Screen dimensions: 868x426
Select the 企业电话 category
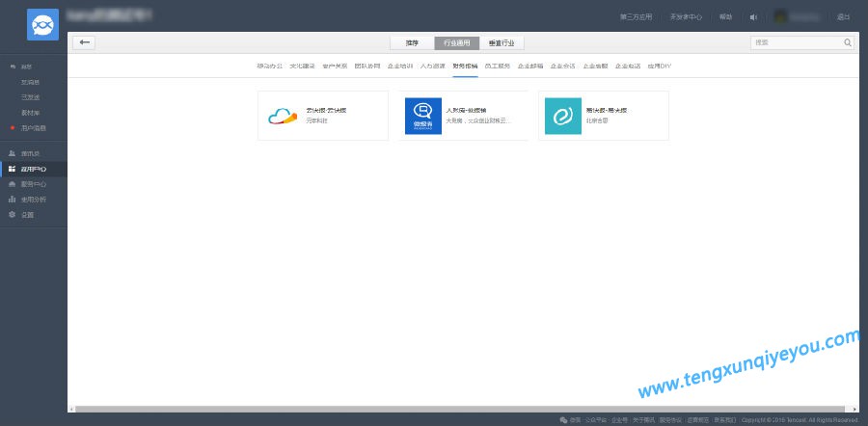point(628,66)
